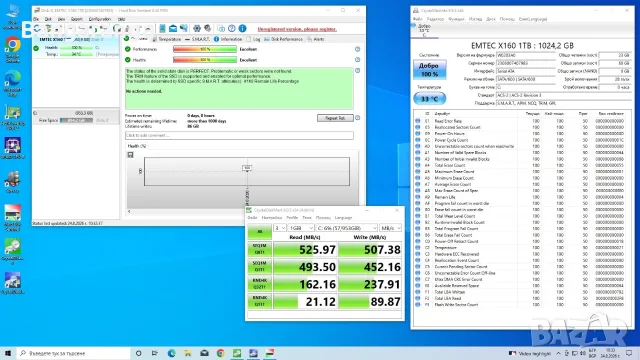640x360 pixels.
Task: Switch to the Temperature tab
Action: [167, 39]
